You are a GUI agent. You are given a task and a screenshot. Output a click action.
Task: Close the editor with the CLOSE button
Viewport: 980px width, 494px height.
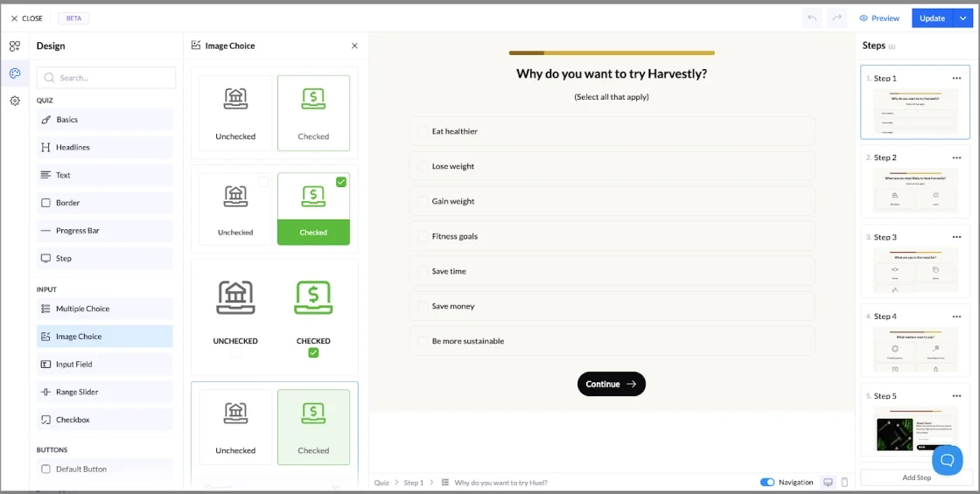(26, 18)
